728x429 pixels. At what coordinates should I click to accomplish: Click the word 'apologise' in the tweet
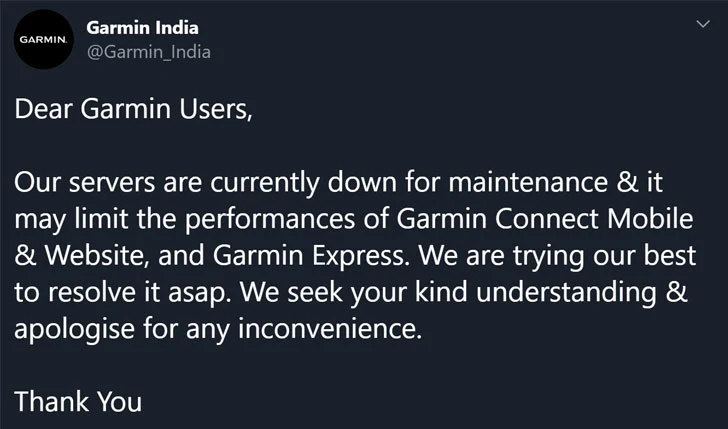75,329
